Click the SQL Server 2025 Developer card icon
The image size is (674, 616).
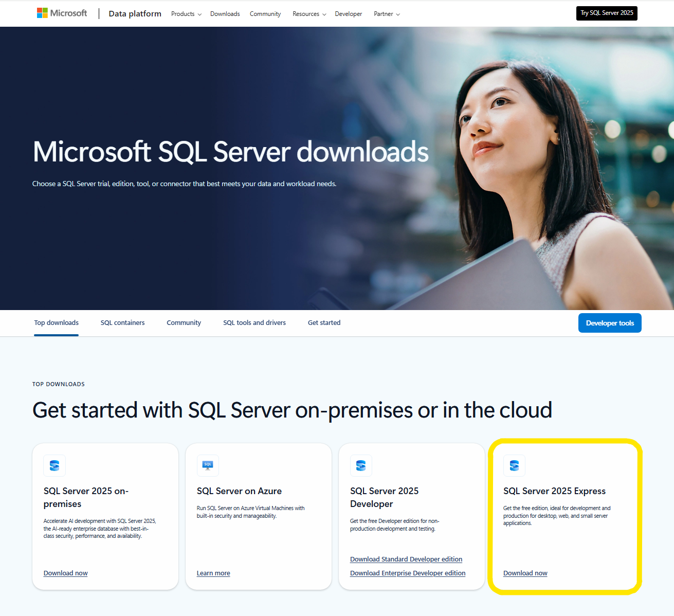point(361,465)
